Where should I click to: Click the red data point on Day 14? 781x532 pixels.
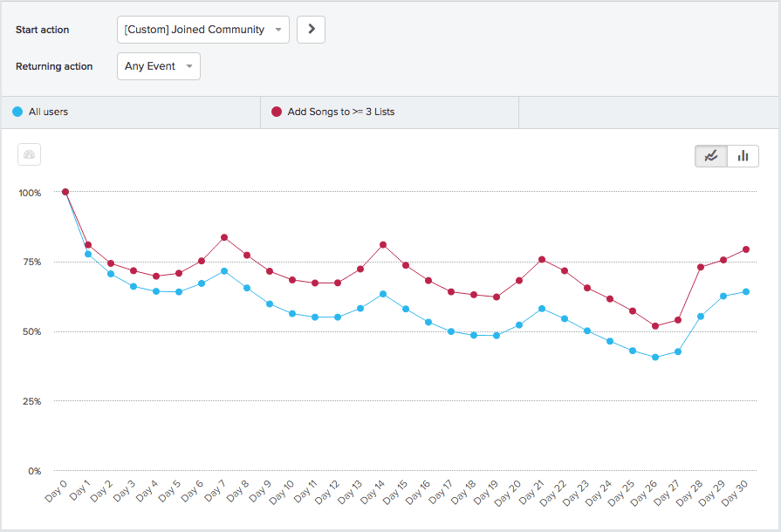383,245
